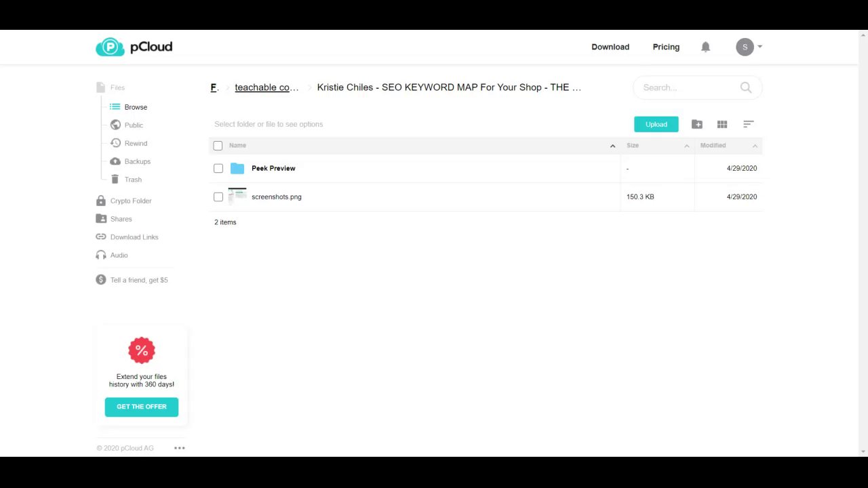This screenshot has height=488, width=868.
Task: Click the Modified column header
Action: (713, 145)
